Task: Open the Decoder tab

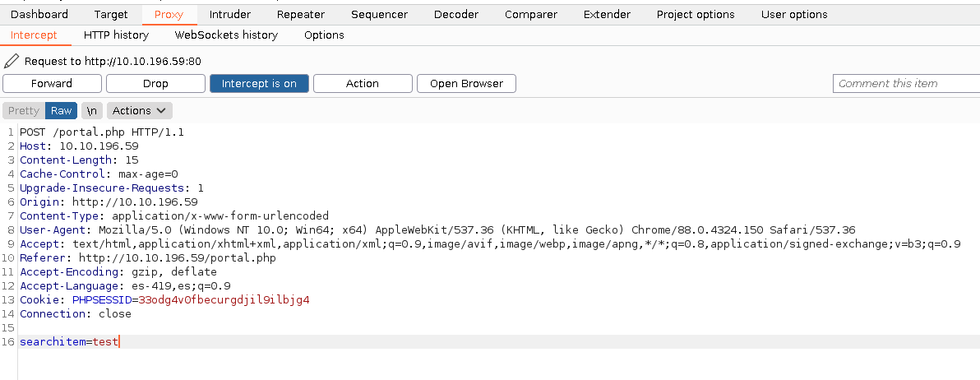Action: tap(456, 14)
